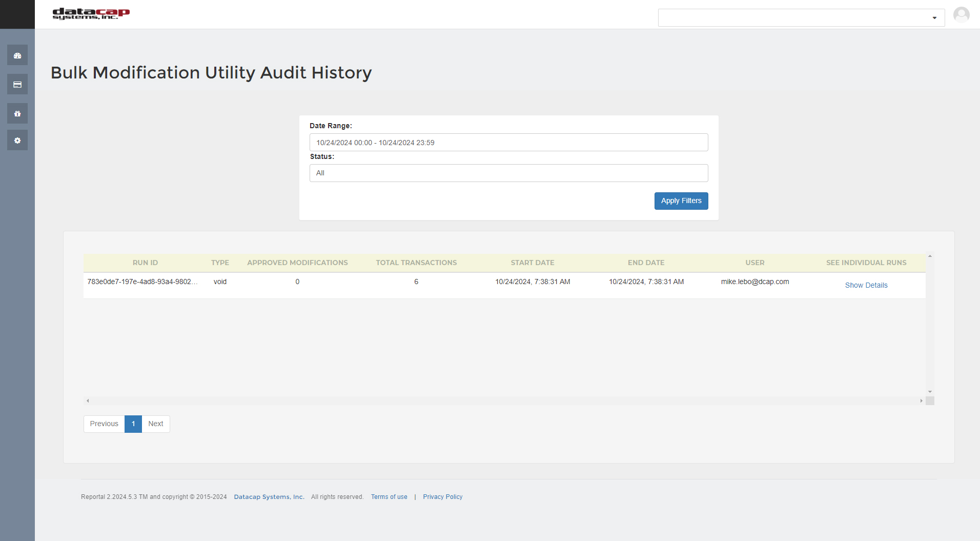This screenshot has width=980, height=541.
Task: Sort by Start Date column header
Action: tap(532, 263)
